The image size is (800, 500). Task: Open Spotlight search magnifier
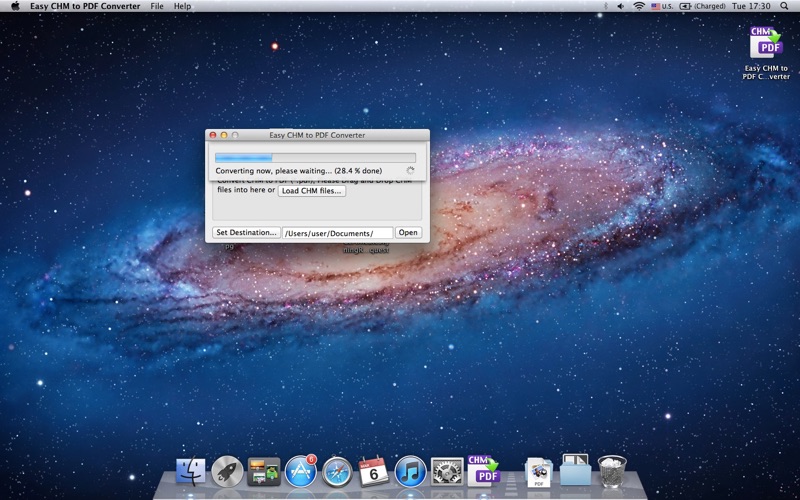click(x=784, y=6)
